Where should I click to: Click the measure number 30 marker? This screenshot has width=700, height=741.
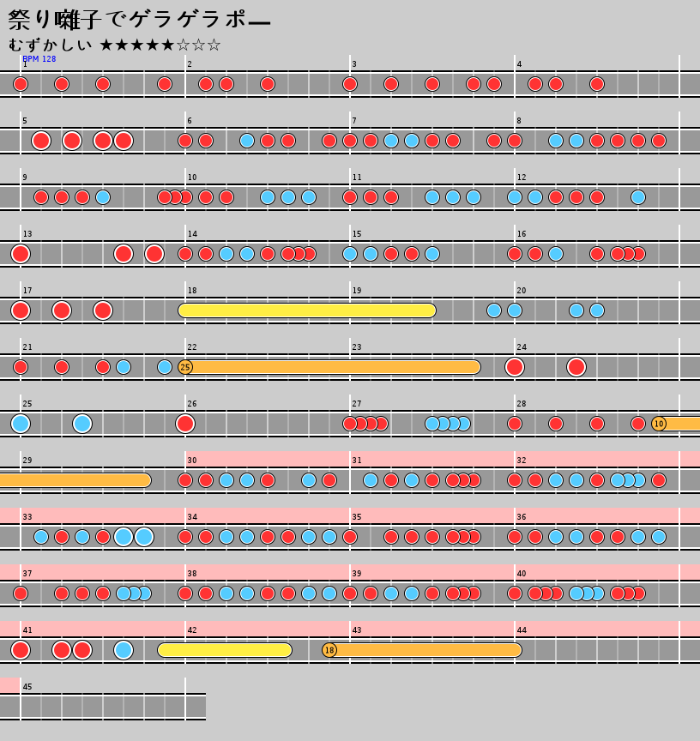coord(192,461)
